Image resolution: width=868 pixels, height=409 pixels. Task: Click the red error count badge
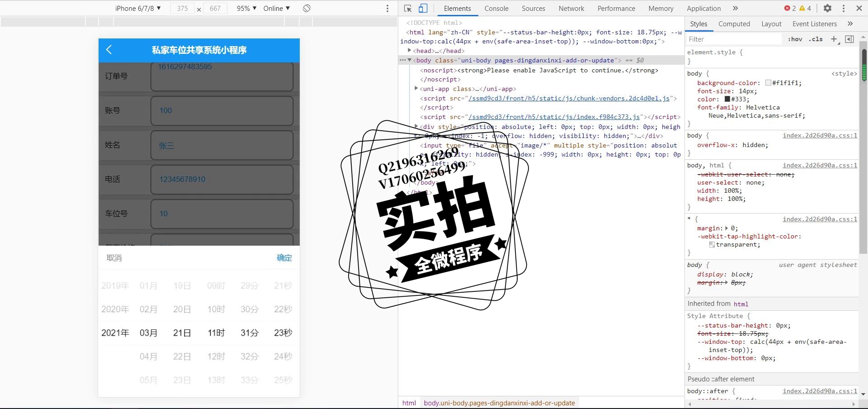[x=790, y=8]
